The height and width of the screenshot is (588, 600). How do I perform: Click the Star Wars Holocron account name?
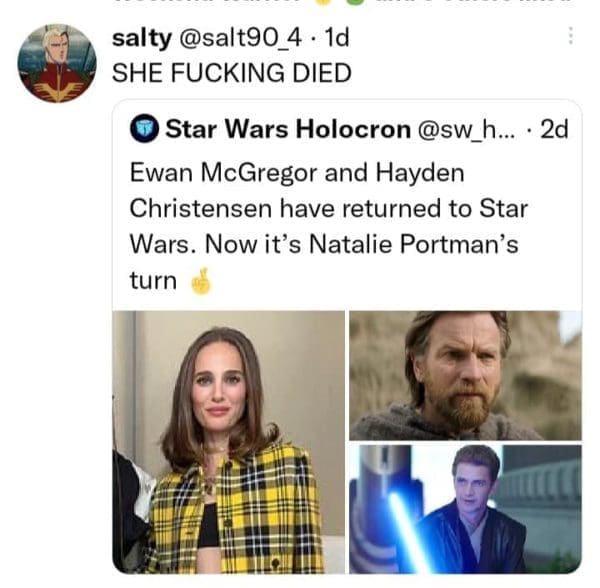(287, 129)
